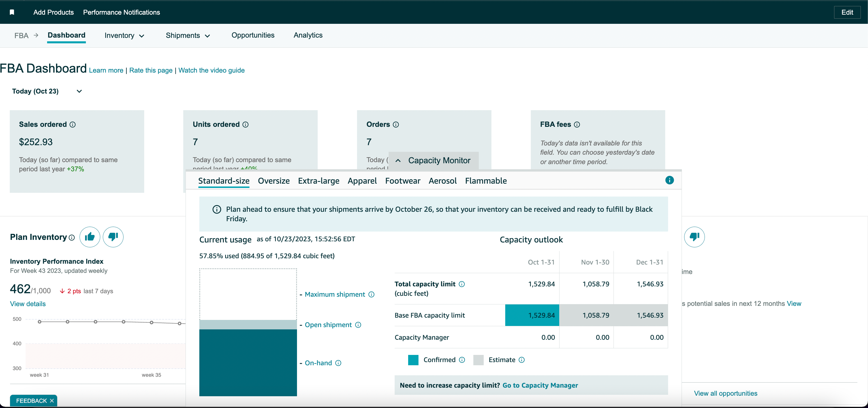Close the FEEDBACK tab with X
This screenshot has height=408, width=868.
point(51,401)
